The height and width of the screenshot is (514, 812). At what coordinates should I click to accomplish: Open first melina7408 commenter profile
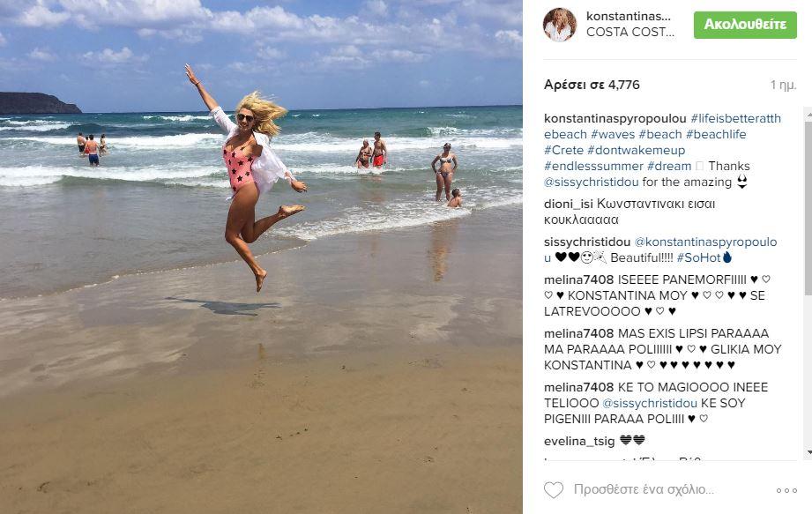coord(578,279)
